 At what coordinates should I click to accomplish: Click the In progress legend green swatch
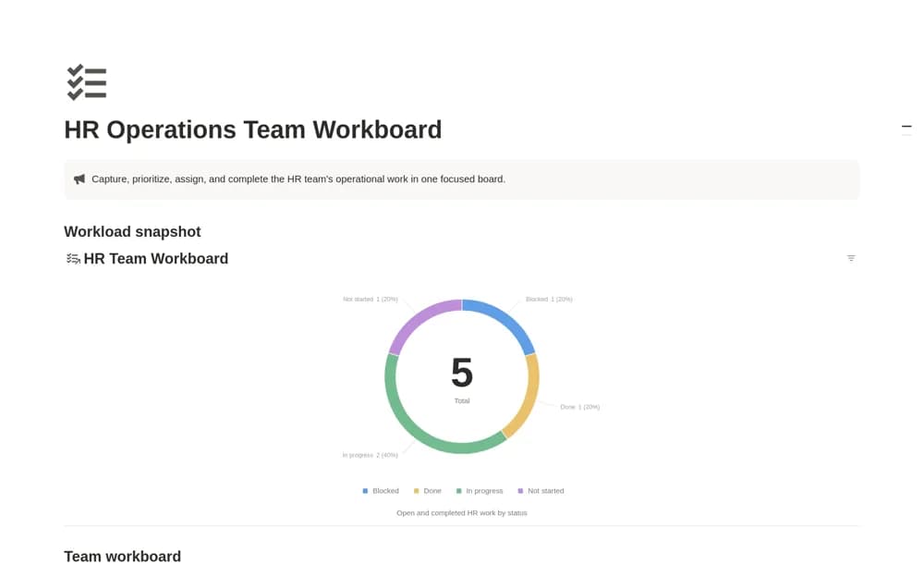tap(458, 491)
